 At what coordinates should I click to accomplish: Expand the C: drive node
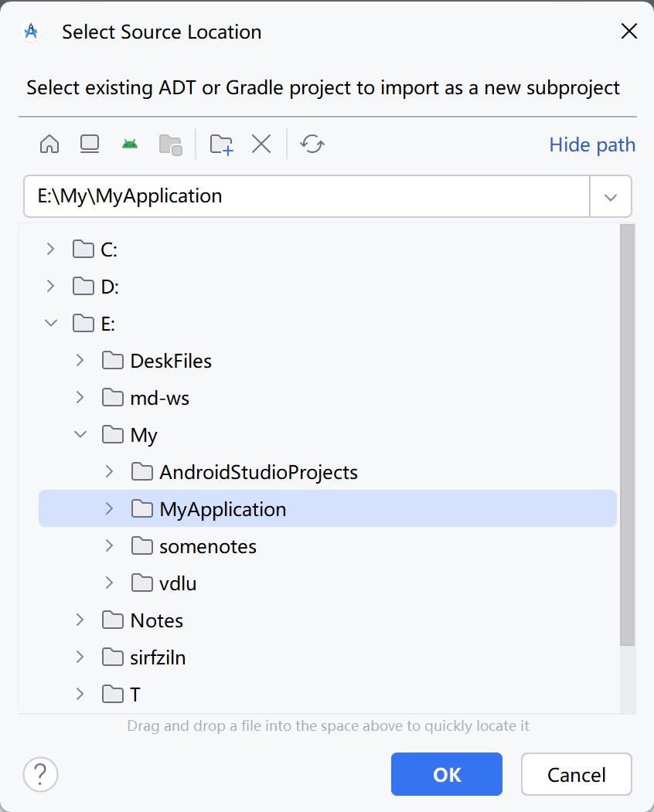(x=51, y=249)
